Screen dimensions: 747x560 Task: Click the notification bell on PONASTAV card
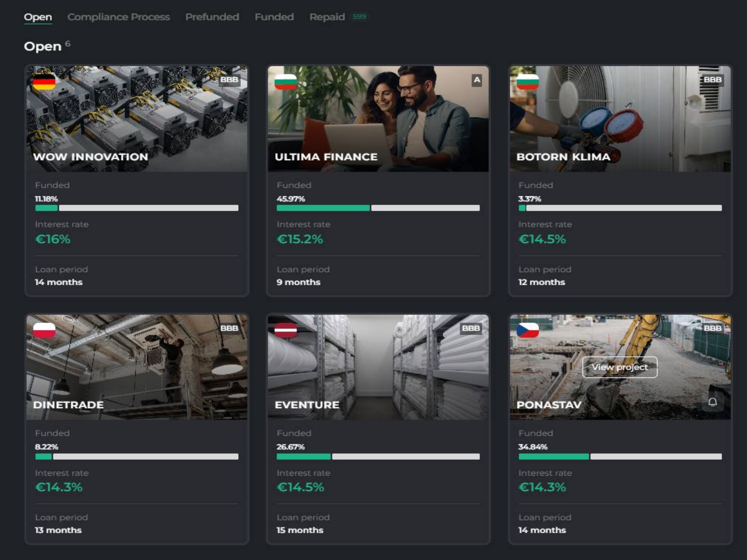coord(713,402)
